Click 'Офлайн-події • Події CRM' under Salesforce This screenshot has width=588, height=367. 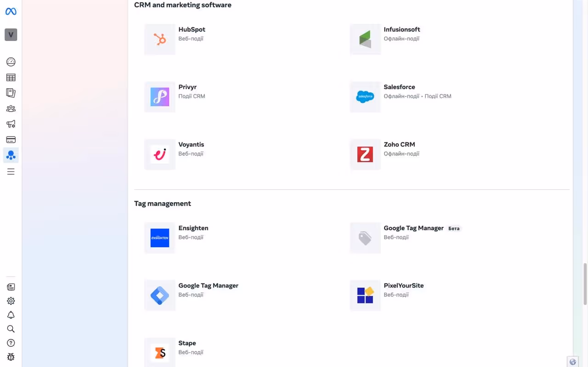point(418,96)
